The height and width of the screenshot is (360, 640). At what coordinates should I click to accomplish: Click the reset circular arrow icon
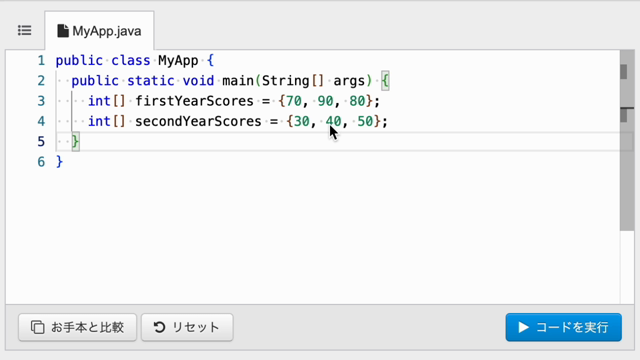(159, 327)
